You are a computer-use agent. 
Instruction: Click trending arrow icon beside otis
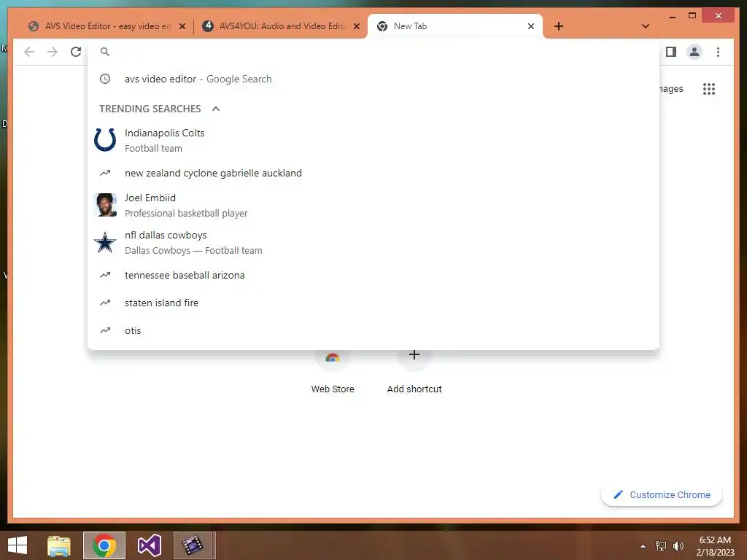tap(105, 330)
